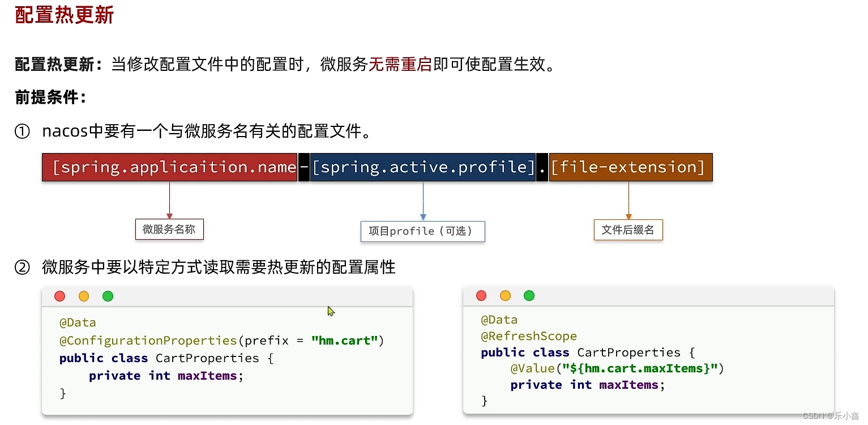This screenshot has height=425, width=868.
Task: Click the 项目profile（可选）label box
Action: tap(423, 231)
